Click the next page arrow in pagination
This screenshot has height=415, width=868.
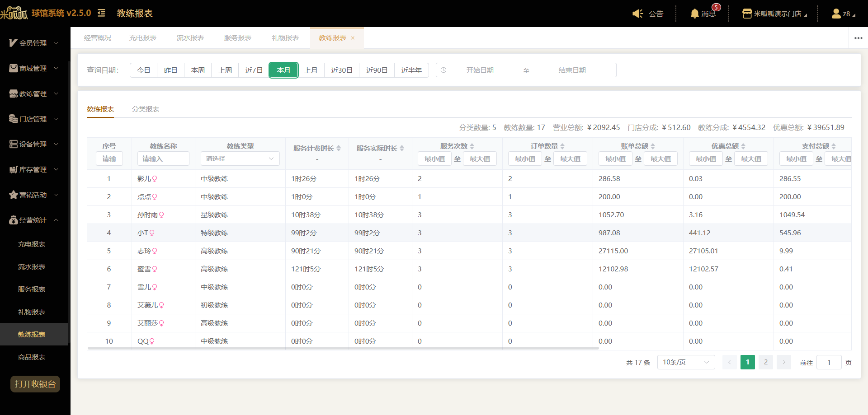pos(784,362)
